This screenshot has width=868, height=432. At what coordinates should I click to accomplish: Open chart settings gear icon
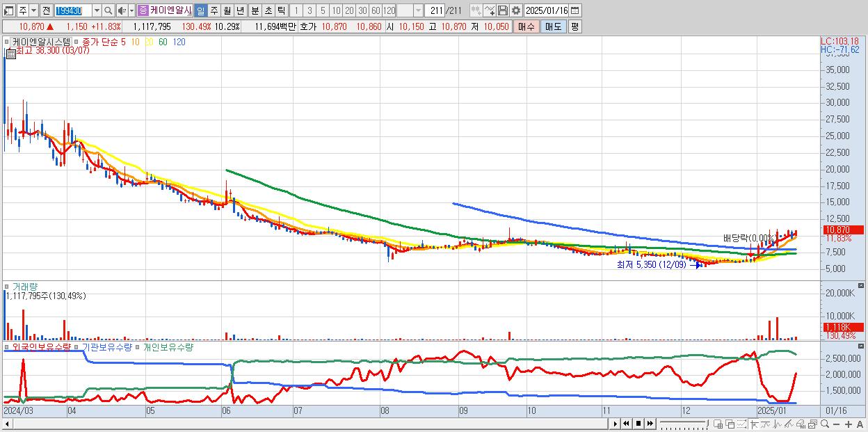(515, 10)
